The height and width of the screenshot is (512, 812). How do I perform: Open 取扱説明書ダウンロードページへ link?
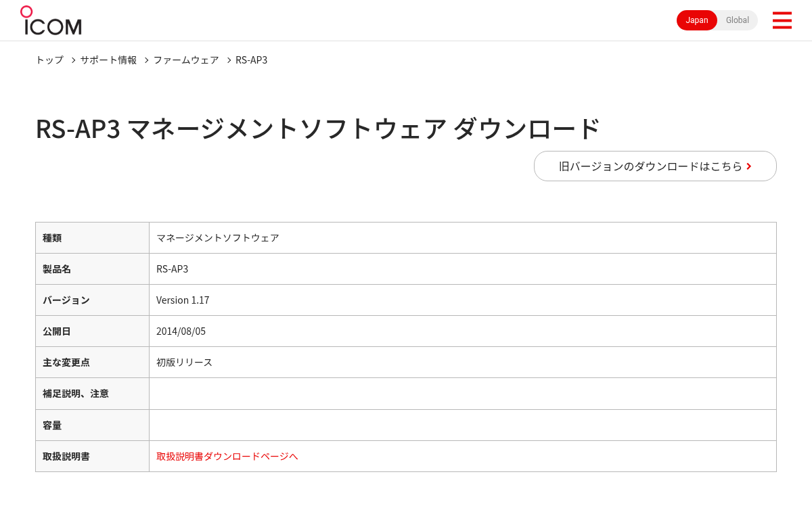click(227, 456)
